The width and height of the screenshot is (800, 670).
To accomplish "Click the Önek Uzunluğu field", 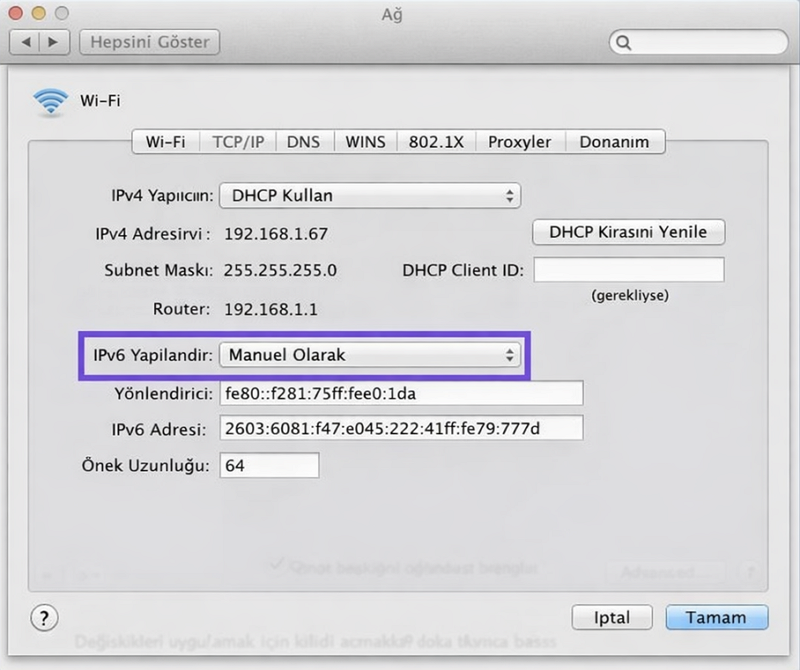I will click(x=269, y=466).
